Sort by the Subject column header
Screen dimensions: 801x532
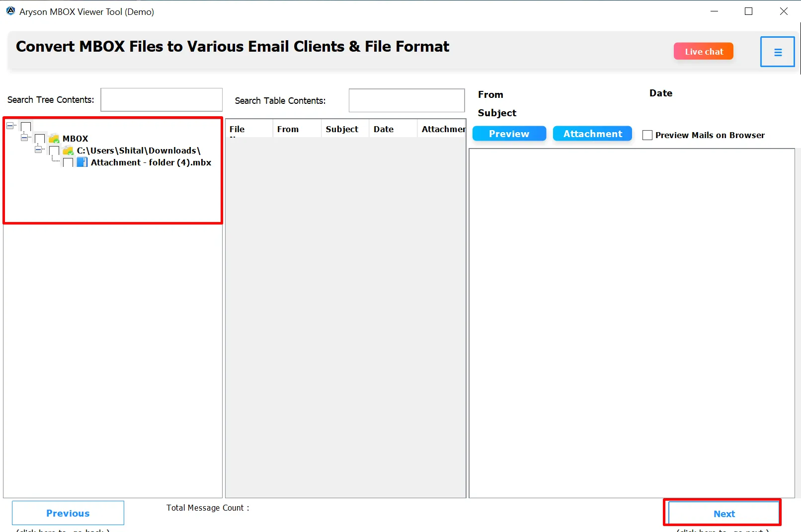point(342,129)
